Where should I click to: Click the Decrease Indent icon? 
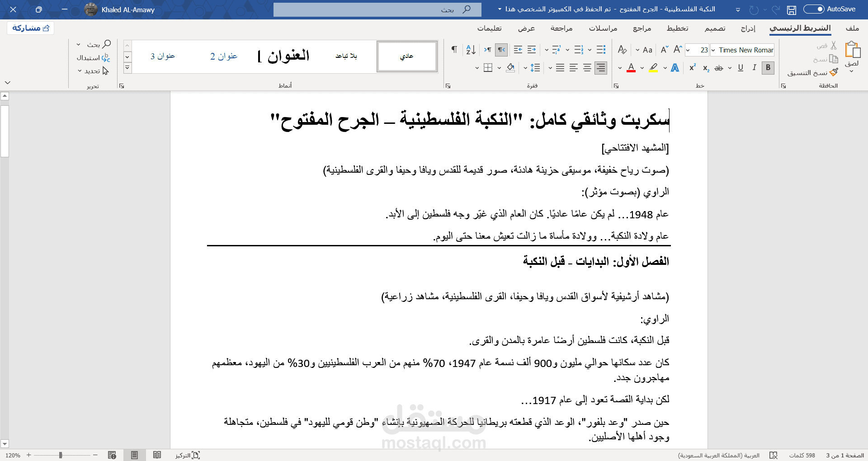coord(532,50)
